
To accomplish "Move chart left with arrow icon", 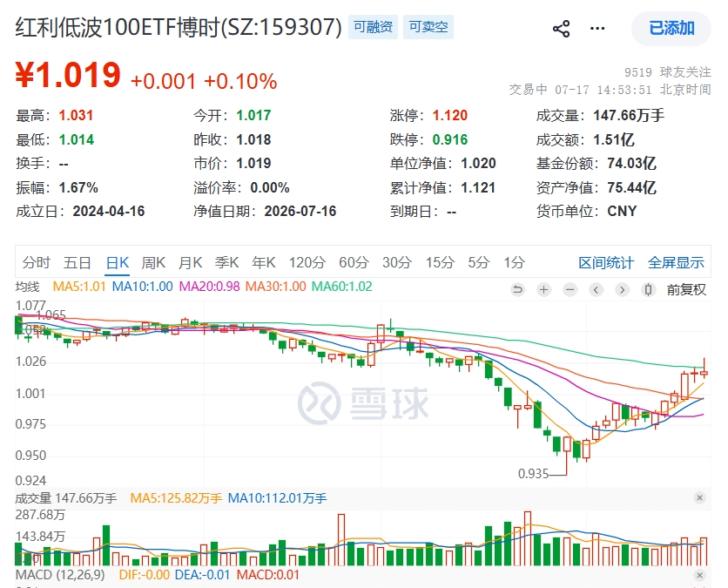I will pos(597,290).
